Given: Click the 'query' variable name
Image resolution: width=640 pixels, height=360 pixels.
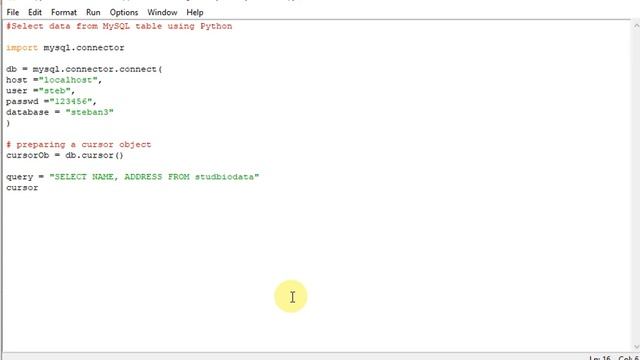Looking at the screenshot, I should 19,177.
